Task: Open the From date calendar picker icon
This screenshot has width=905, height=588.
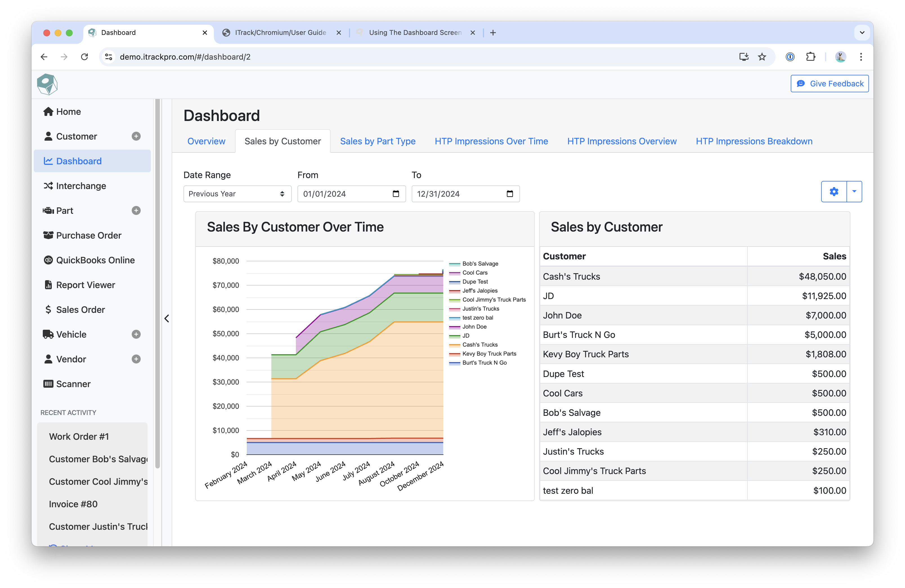Action: coord(396,194)
